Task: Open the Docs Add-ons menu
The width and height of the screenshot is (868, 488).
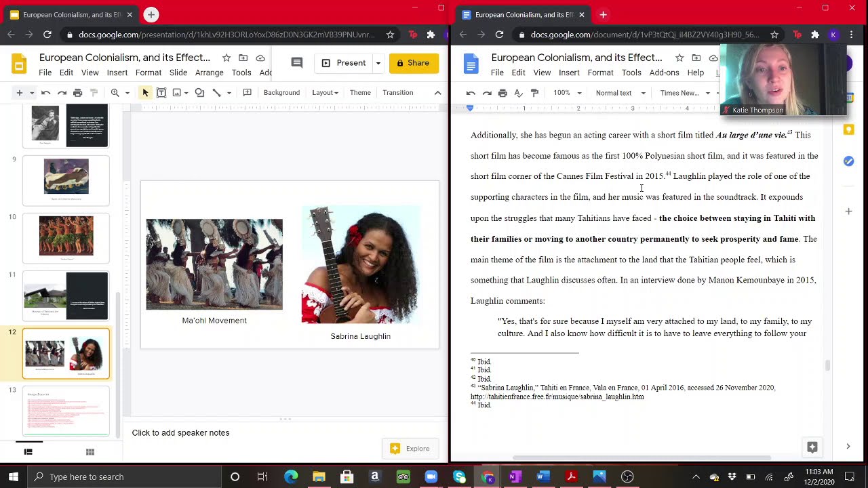Action: [664, 73]
